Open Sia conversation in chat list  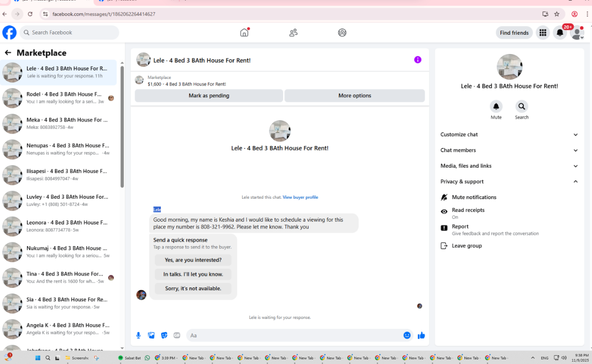[59, 303]
